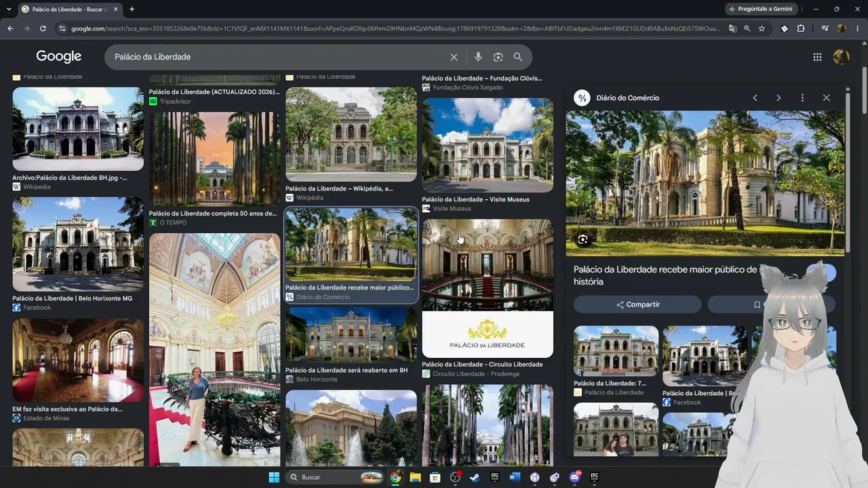868x488 pixels.
Task: Search inside preview image with Lens icon
Action: pyautogui.click(x=583, y=239)
